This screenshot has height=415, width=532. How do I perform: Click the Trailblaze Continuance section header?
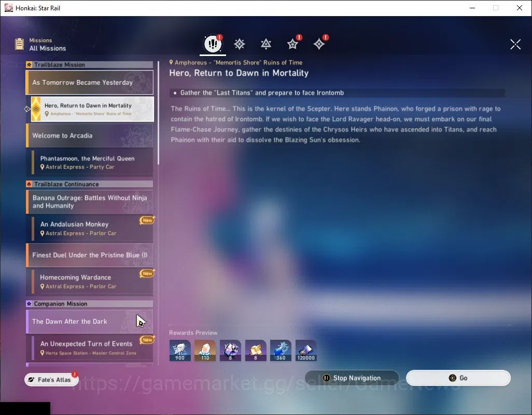tap(90, 184)
